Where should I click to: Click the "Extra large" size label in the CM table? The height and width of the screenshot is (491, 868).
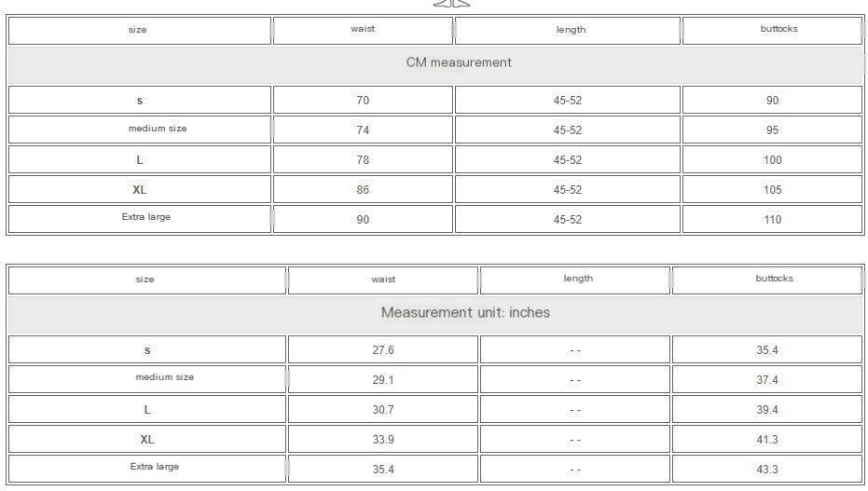(x=146, y=217)
